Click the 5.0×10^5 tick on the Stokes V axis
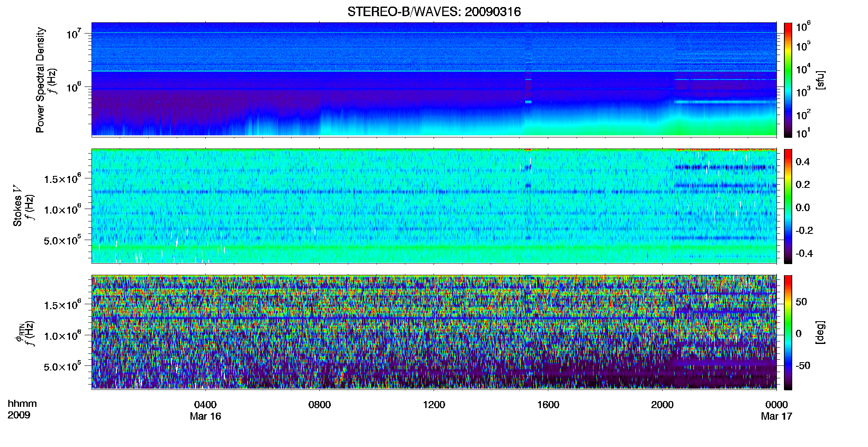 (62, 240)
